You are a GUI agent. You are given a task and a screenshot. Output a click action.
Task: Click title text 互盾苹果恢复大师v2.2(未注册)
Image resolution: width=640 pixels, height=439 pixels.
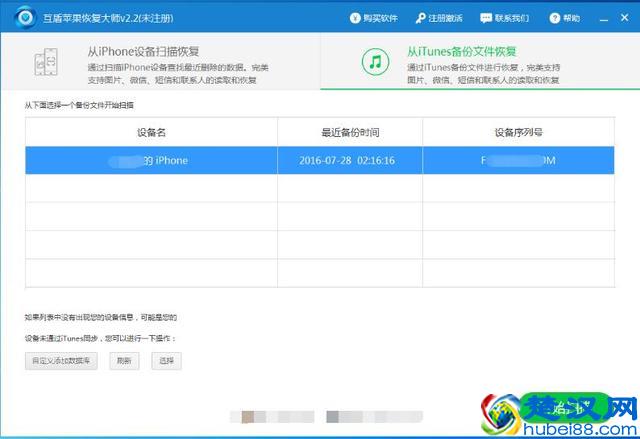pos(108,18)
